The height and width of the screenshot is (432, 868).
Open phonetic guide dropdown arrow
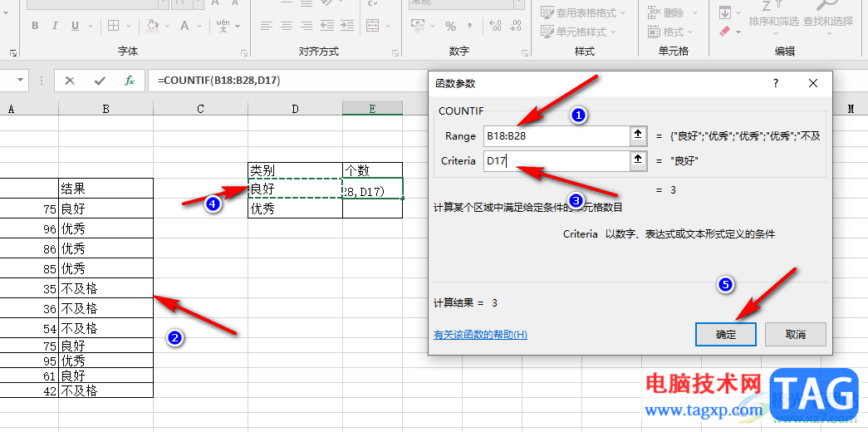coord(238,26)
